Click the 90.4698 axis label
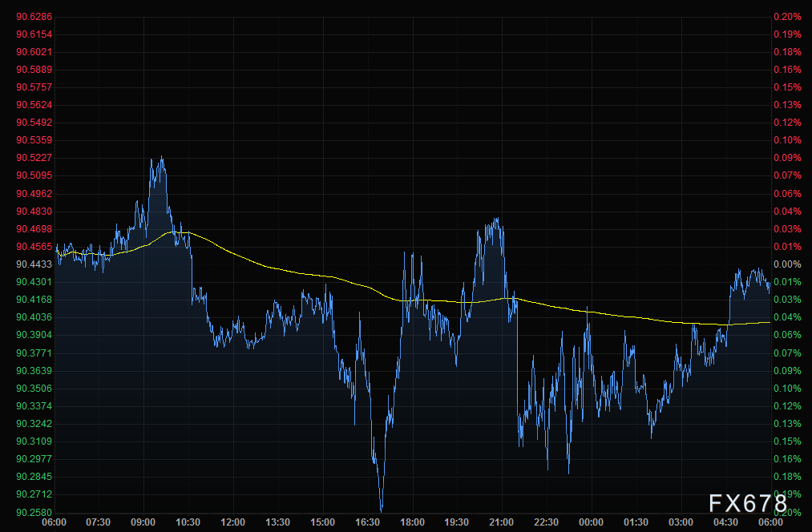The width and height of the screenshot is (812, 532). click(x=34, y=228)
